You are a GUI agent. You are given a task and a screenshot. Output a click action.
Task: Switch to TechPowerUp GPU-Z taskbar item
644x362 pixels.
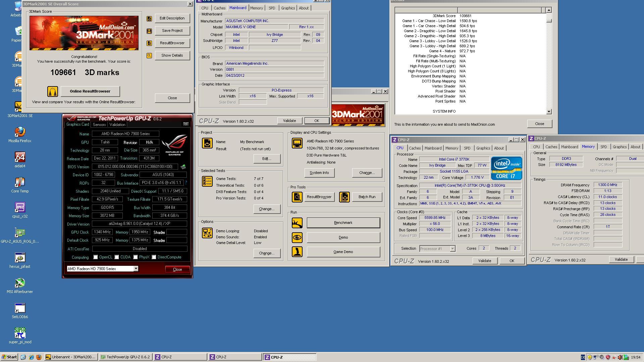[125, 357]
